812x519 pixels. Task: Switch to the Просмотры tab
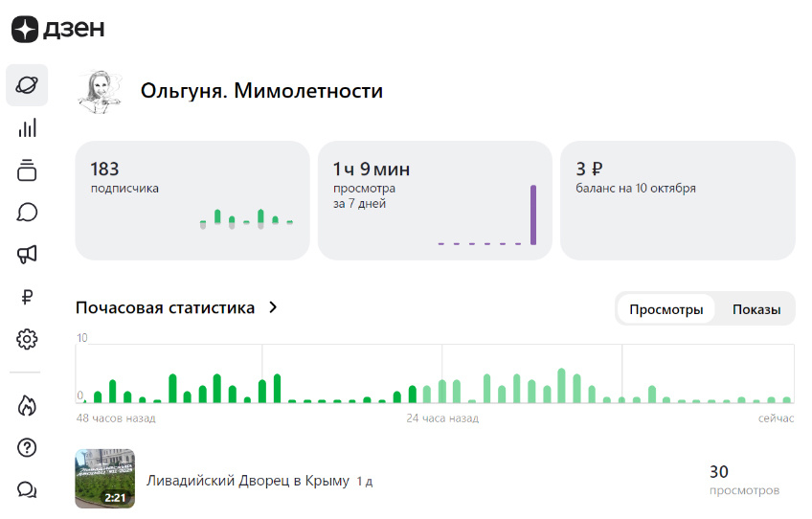coord(665,309)
